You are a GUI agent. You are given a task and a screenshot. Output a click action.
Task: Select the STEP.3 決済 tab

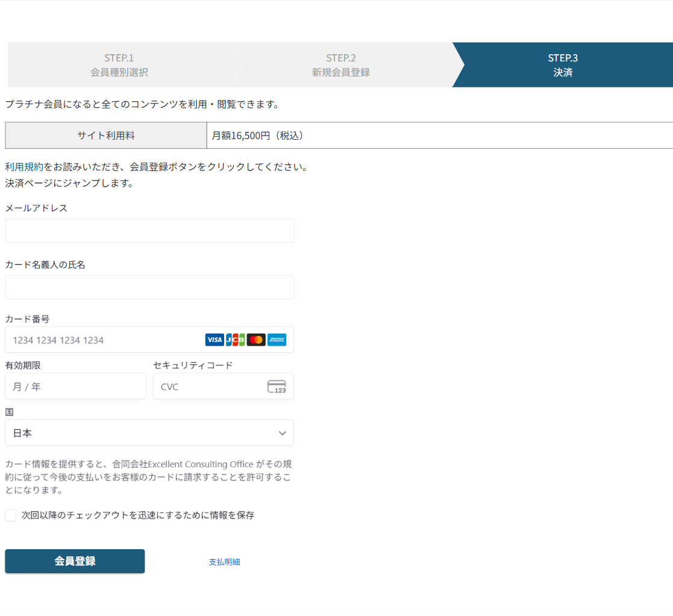click(x=563, y=65)
